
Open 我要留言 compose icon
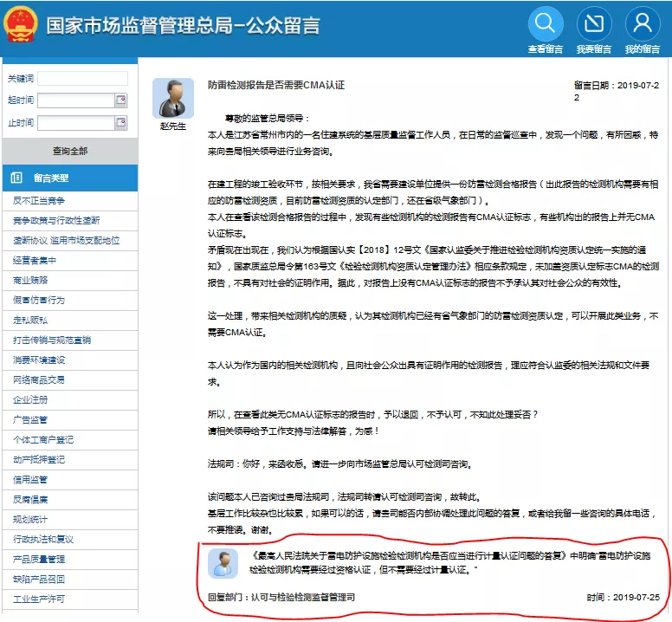tap(594, 24)
